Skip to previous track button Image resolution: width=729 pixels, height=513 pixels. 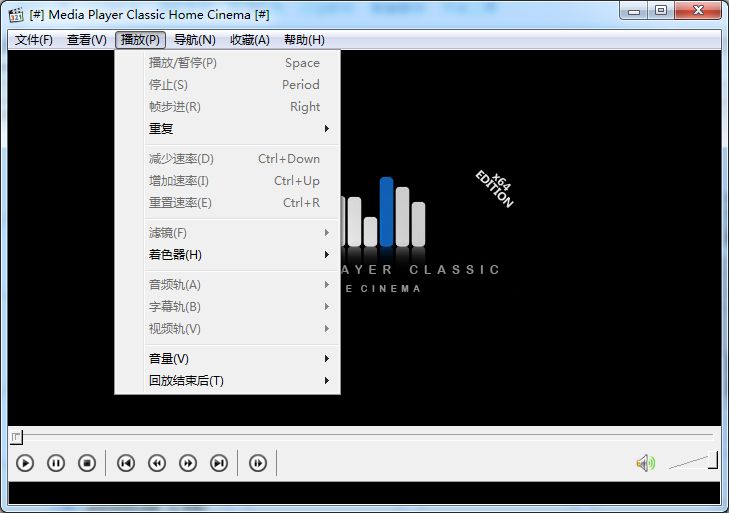pos(126,463)
